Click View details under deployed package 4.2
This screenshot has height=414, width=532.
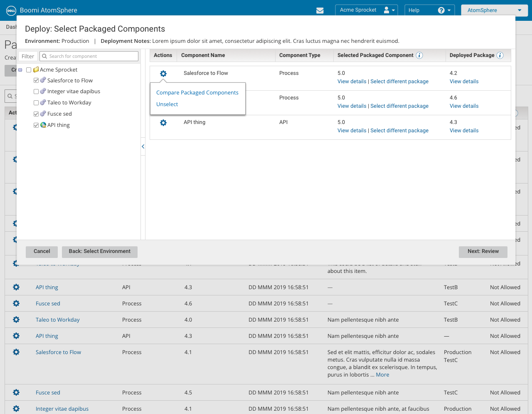click(464, 82)
